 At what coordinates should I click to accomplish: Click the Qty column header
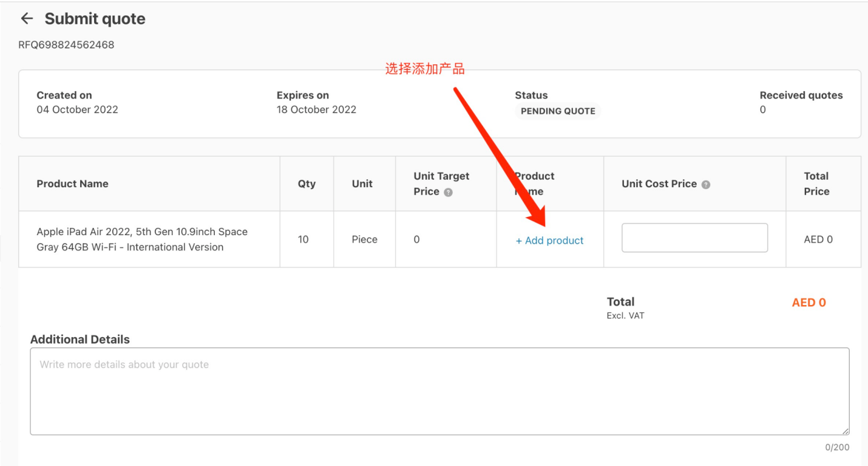(307, 183)
